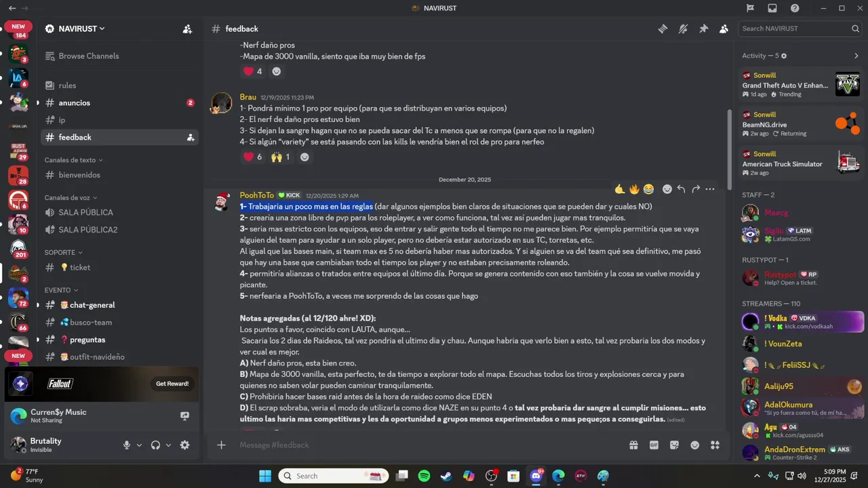Open the NAVIRUST server dropdown menu
The height and width of the screenshot is (488, 868).
(x=75, y=28)
